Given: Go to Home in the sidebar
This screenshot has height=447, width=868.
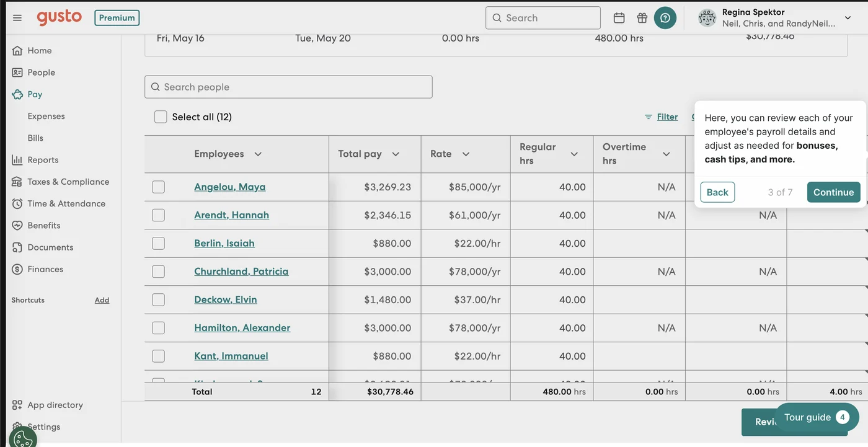Looking at the screenshot, I should pos(40,51).
